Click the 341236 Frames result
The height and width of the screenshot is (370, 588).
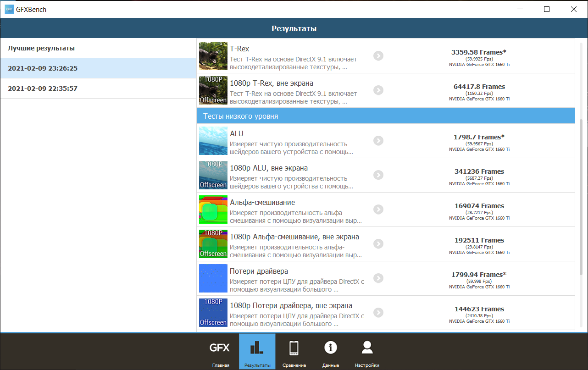tap(479, 171)
